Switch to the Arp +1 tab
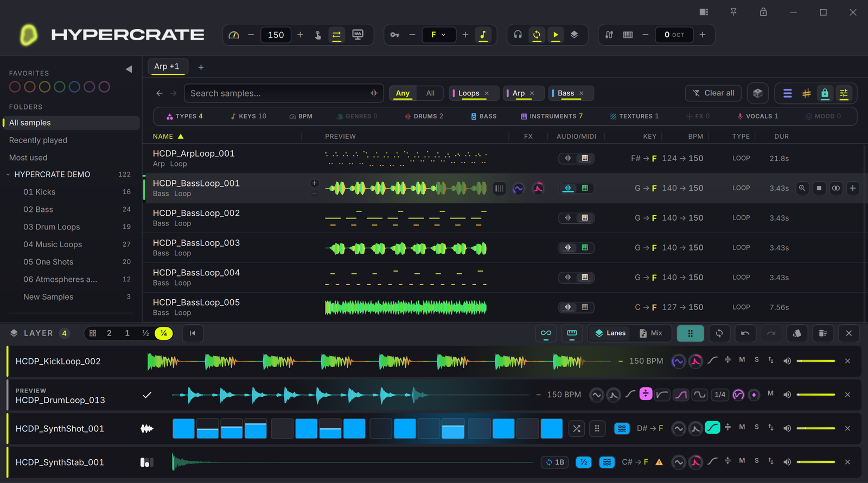This screenshot has width=868, height=483. pyautogui.click(x=167, y=67)
